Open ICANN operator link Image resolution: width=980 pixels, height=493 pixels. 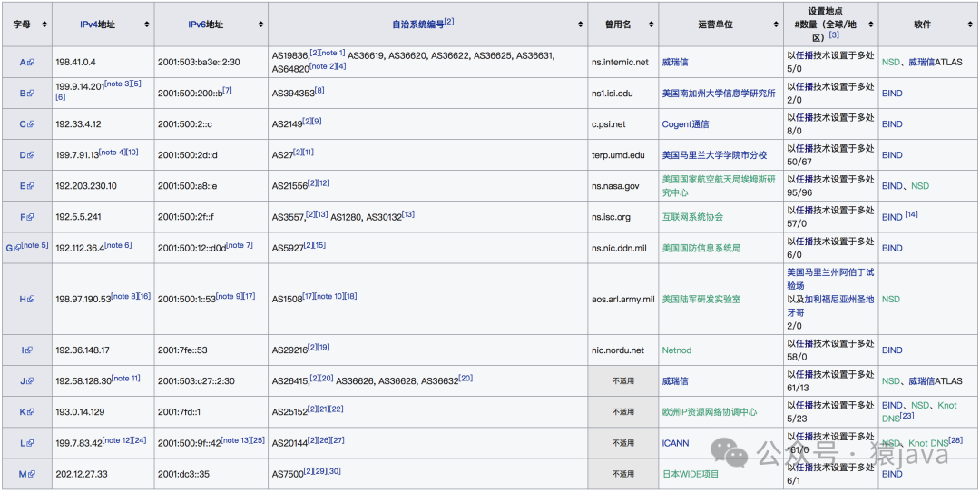[x=676, y=443]
